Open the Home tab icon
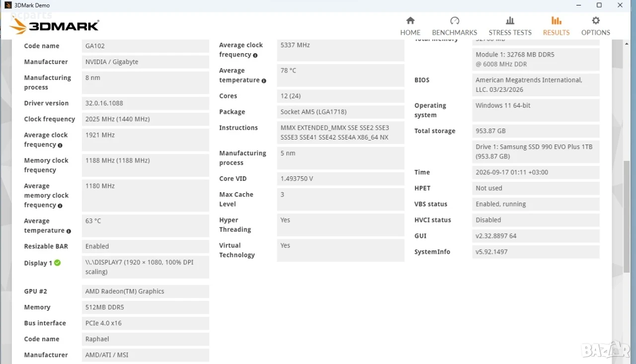 pyautogui.click(x=410, y=20)
